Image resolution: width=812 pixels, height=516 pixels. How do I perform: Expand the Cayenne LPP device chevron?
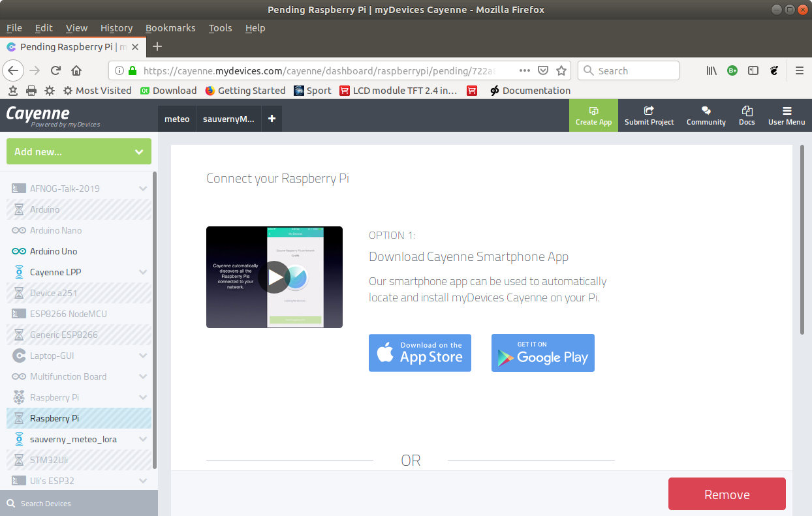pyautogui.click(x=143, y=272)
